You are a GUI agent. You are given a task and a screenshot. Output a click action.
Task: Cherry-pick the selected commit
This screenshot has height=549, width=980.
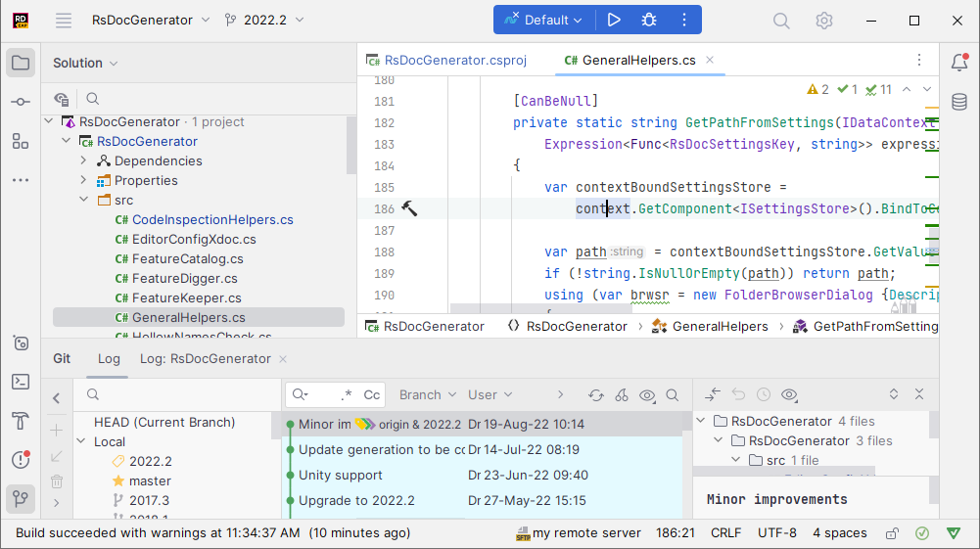pyautogui.click(x=622, y=394)
